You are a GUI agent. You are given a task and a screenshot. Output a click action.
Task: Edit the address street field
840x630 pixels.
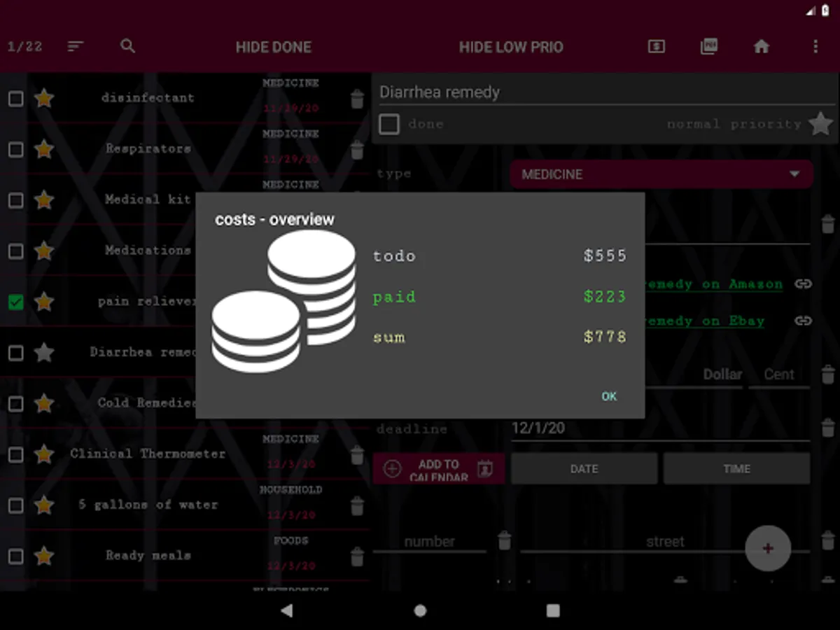pyautogui.click(x=665, y=542)
